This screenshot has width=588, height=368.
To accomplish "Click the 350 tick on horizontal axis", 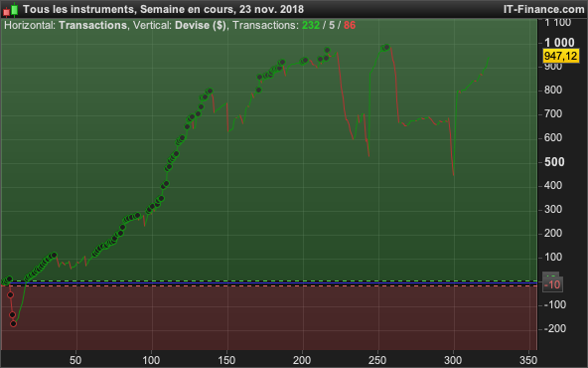I will [x=528, y=360].
